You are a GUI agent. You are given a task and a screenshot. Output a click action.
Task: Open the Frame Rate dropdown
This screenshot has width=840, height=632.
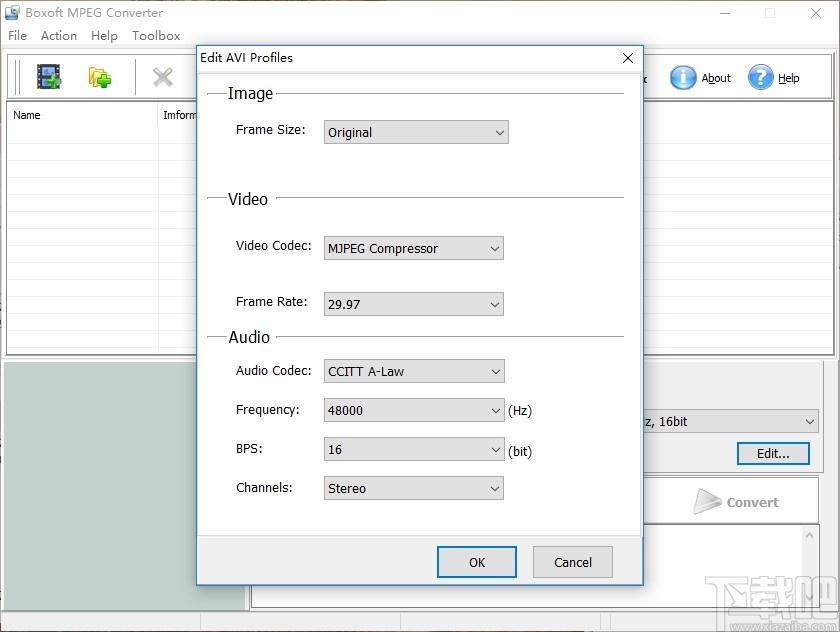pyautogui.click(x=414, y=304)
